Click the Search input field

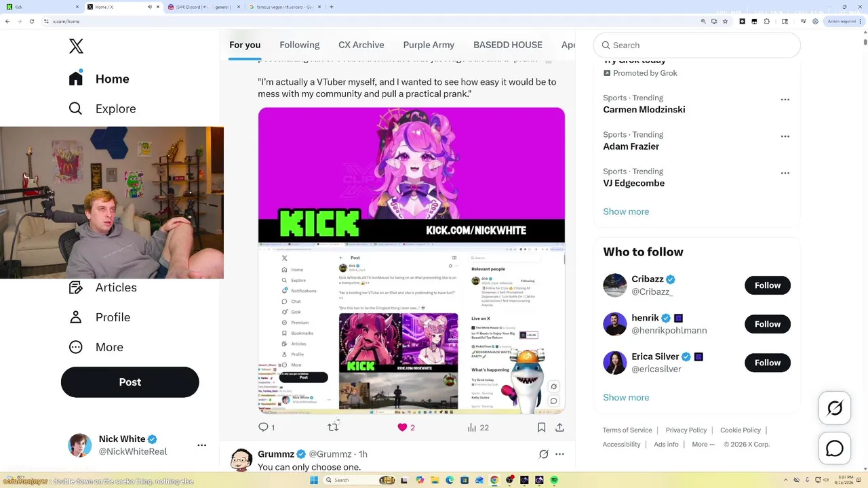[x=697, y=45]
